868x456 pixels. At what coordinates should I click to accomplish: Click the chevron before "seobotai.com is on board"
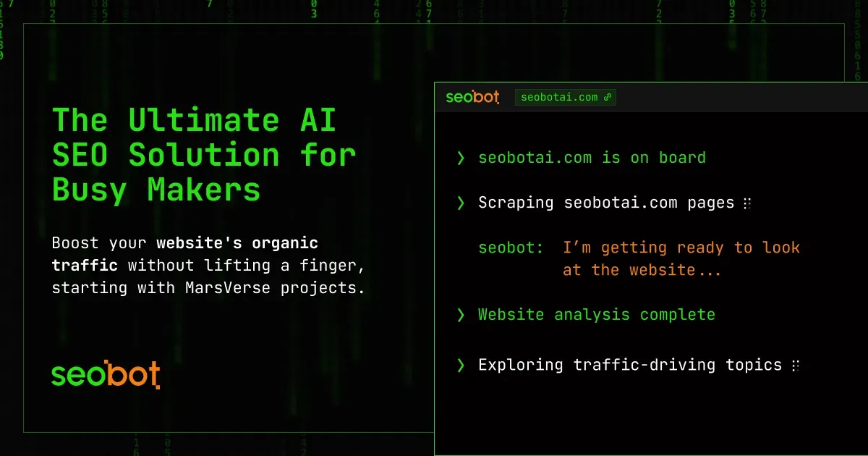(x=461, y=159)
